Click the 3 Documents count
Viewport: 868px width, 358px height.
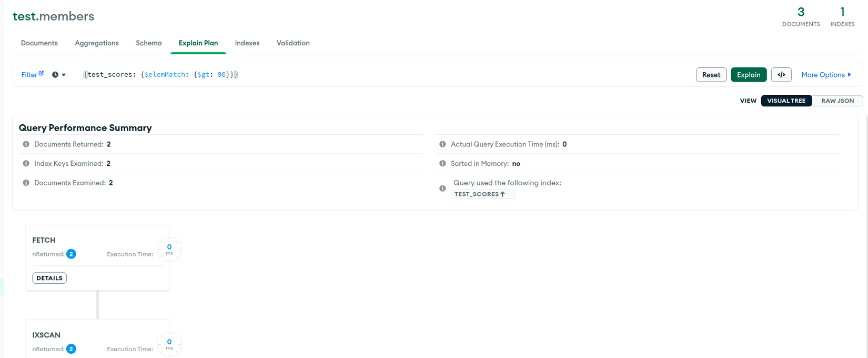[x=801, y=16]
